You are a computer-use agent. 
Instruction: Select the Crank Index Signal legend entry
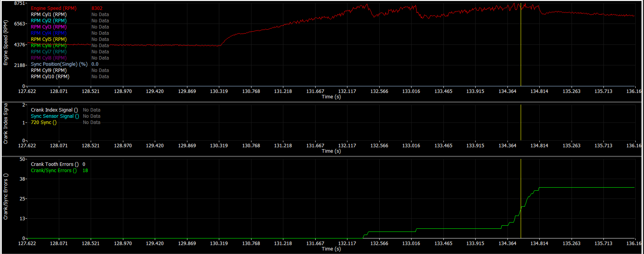coord(54,110)
